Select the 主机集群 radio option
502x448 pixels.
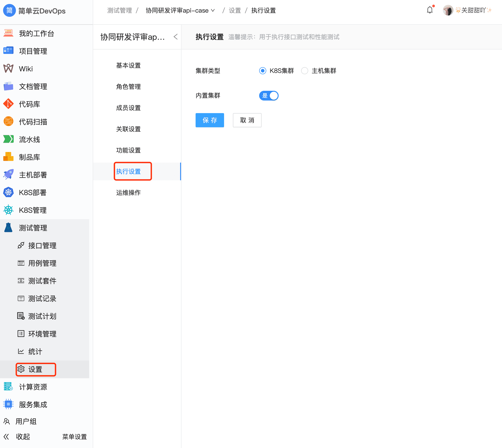coord(305,71)
